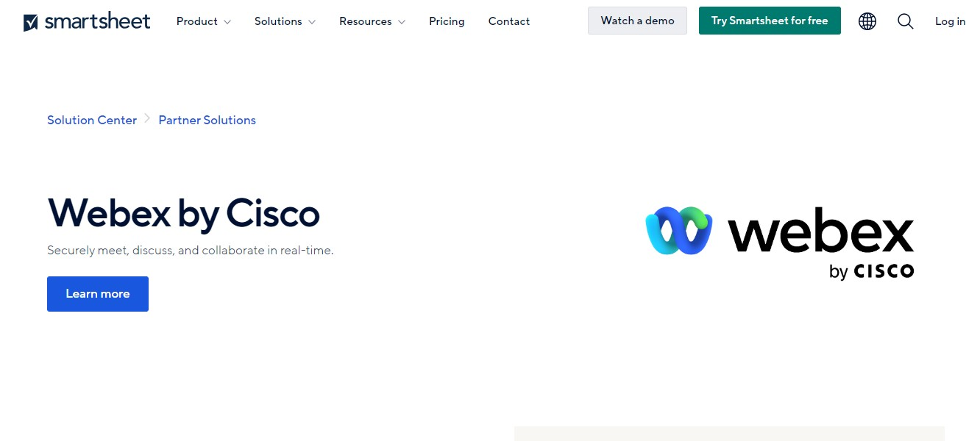The image size is (980, 441).
Task: Click the Smartsheet logo
Action: coord(87,21)
